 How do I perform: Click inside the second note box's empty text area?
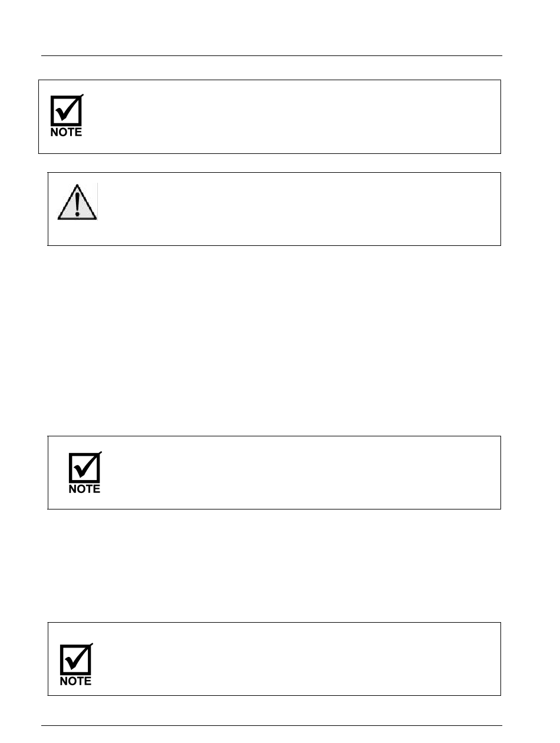[301, 472]
